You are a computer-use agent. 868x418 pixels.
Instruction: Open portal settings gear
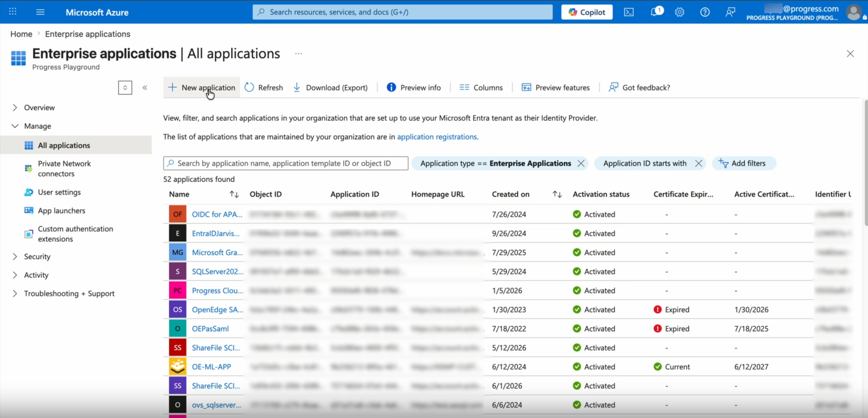pyautogui.click(x=680, y=12)
